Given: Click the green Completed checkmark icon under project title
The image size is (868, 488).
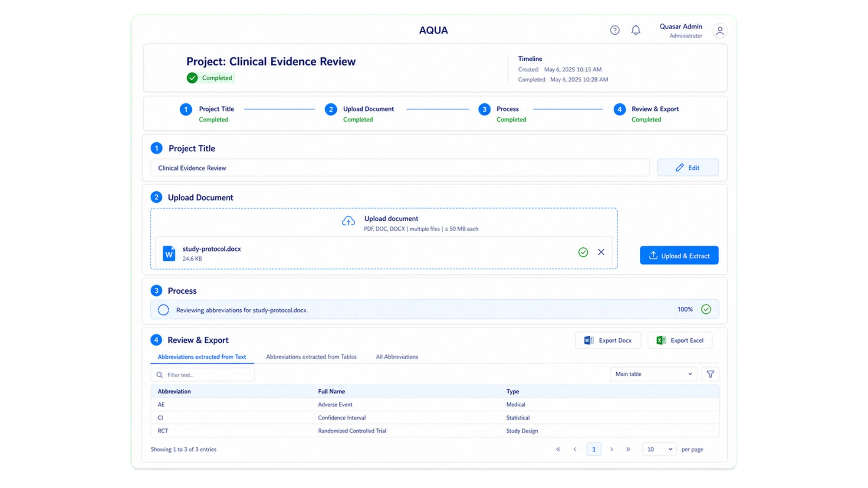Looking at the screenshot, I should pyautogui.click(x=192, y=78).
